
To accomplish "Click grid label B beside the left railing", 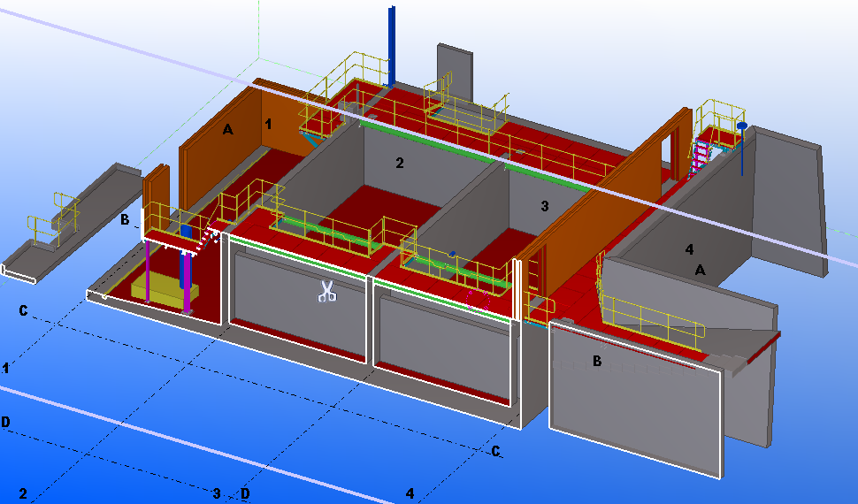I will click(x=125, y=219).
